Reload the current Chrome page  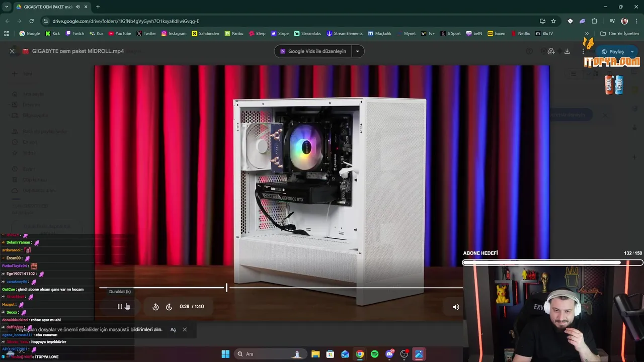31,21
